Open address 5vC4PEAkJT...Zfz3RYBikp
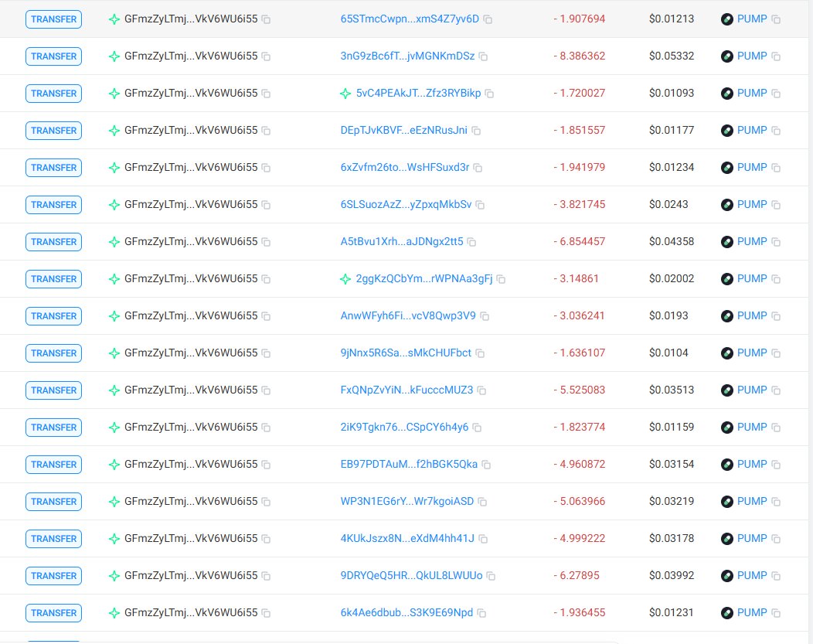 [x=418, y=94]
